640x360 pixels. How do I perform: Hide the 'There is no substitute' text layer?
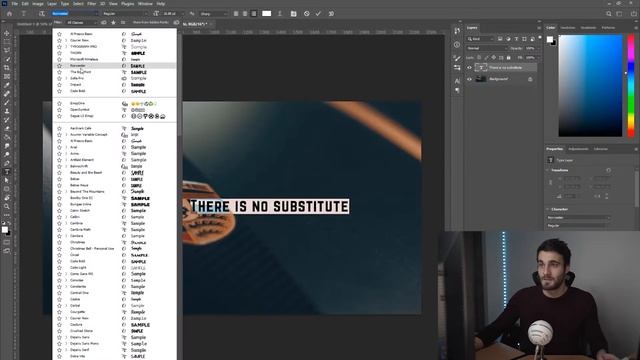(469, 68)
